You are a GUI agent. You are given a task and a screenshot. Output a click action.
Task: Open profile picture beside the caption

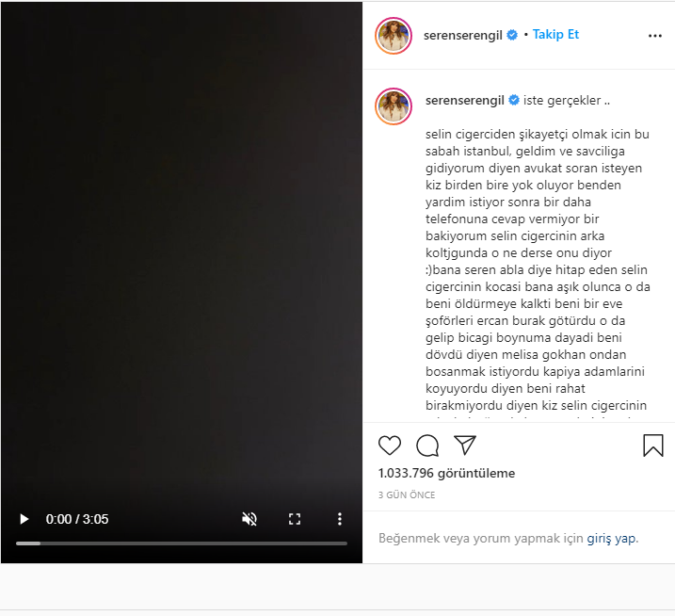coord(394,106)
